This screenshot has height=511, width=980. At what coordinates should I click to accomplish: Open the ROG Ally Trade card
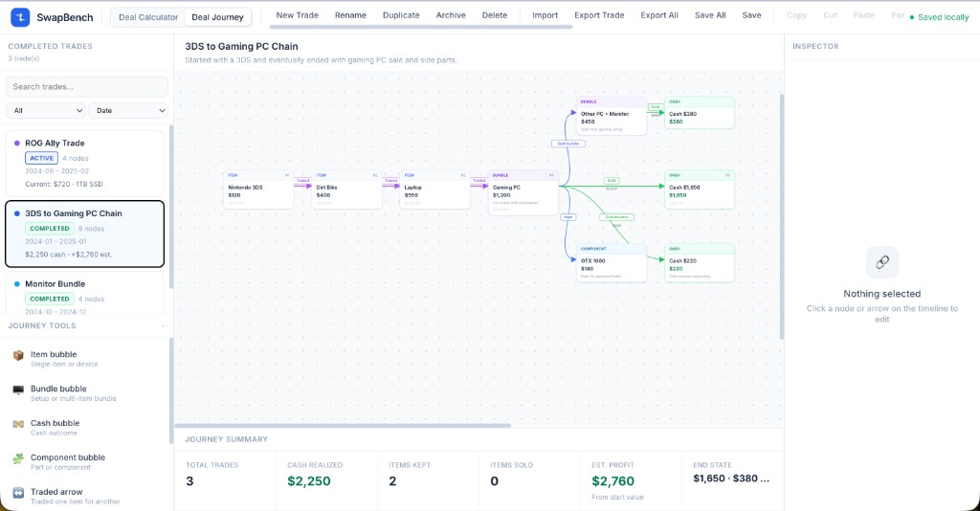click(85, 164)
